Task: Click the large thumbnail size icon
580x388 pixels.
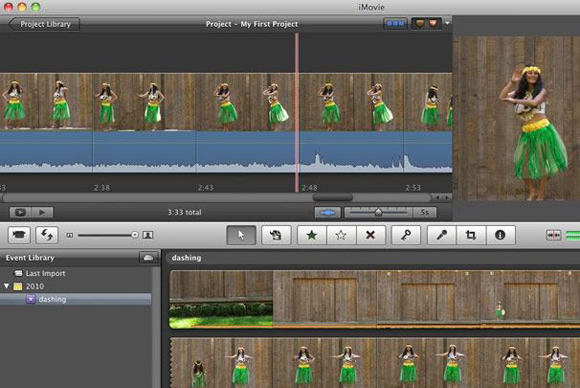Action: point(148,235)
